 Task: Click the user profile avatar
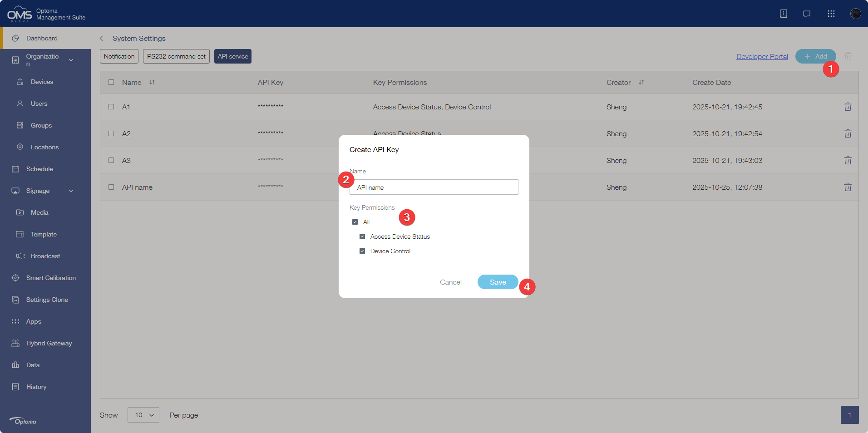(x=855, y=14)
